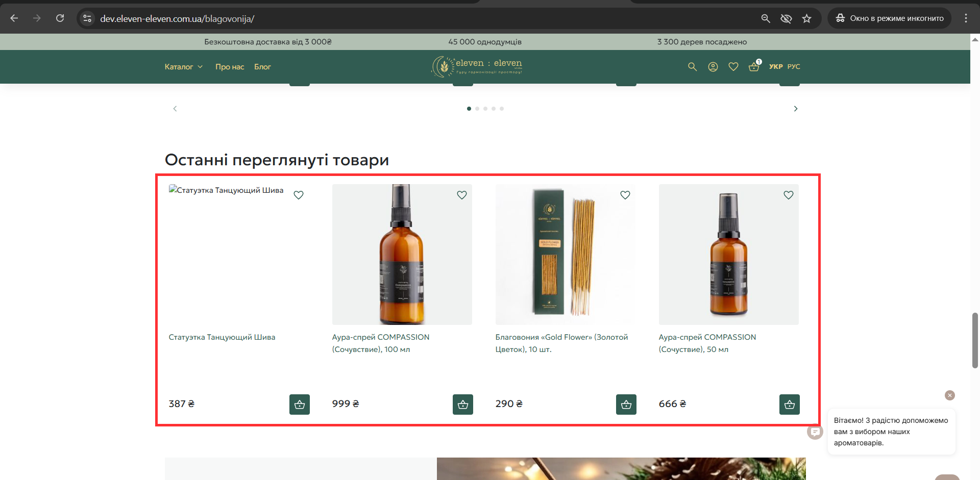Select the second carousel pagination dot

[x=477, y=109]
